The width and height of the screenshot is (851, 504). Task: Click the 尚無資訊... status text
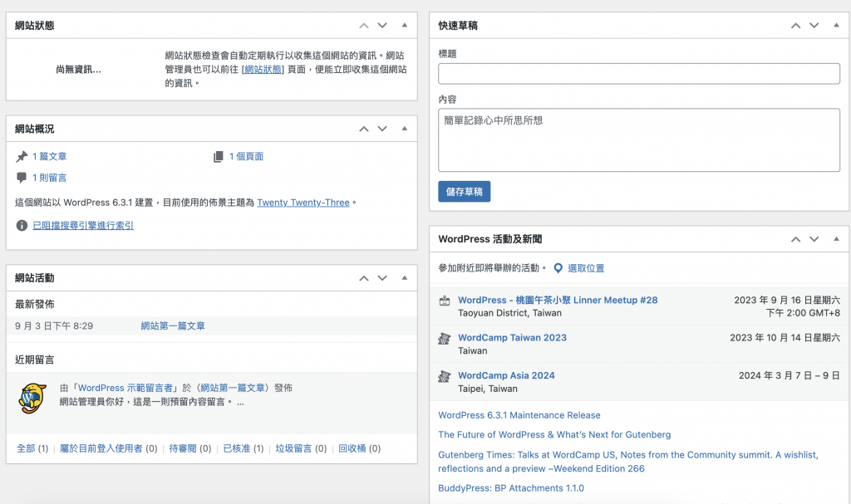point(79,70)
